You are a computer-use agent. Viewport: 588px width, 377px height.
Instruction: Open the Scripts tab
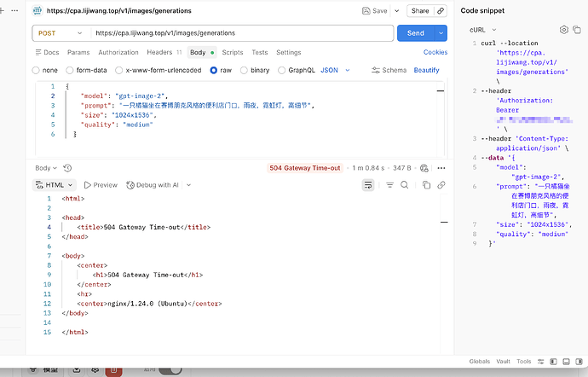click(x=233, y=52)
